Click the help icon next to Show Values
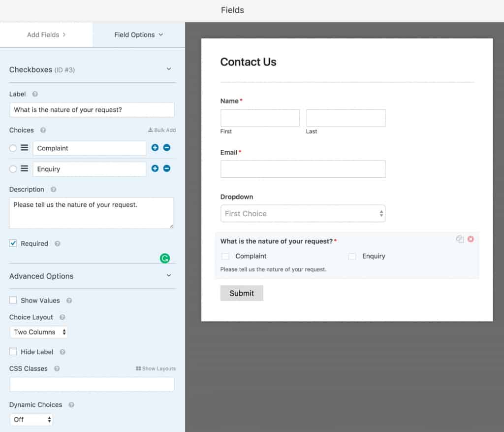 tap(69, 300)
